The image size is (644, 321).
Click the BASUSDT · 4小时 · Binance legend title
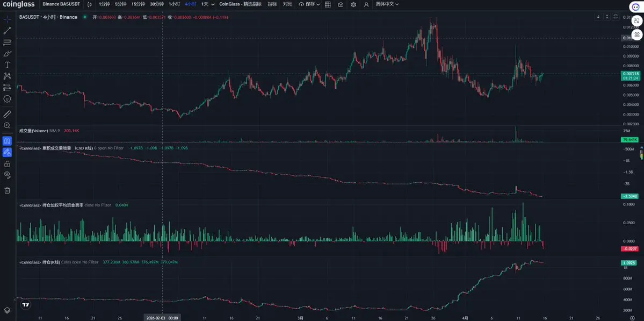[48, 17]
